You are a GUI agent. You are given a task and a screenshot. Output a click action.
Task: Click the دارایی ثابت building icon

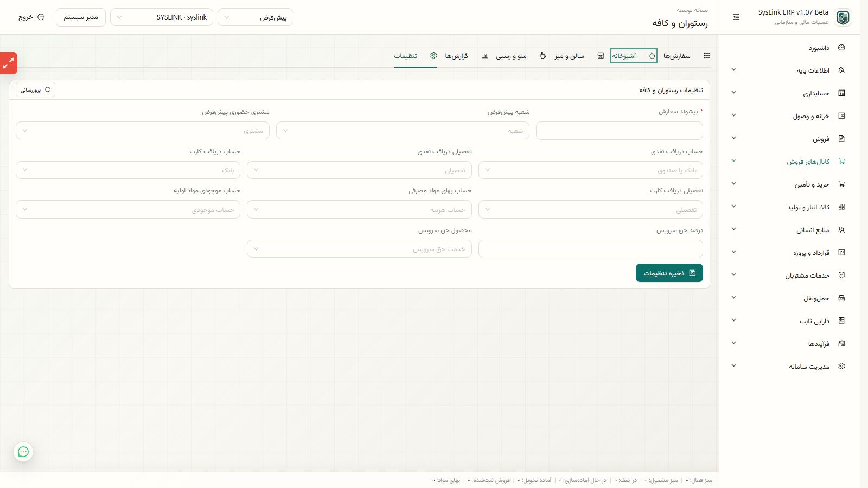pyautogui.click(x=841, y=321)
